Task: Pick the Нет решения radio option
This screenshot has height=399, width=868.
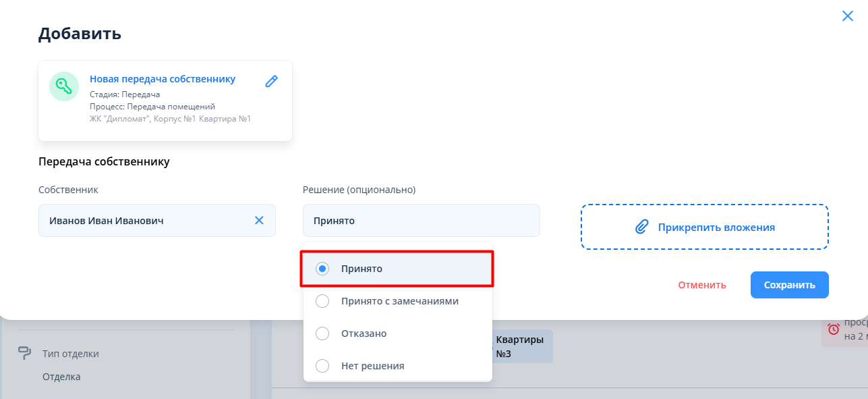Action: point(322,366)
